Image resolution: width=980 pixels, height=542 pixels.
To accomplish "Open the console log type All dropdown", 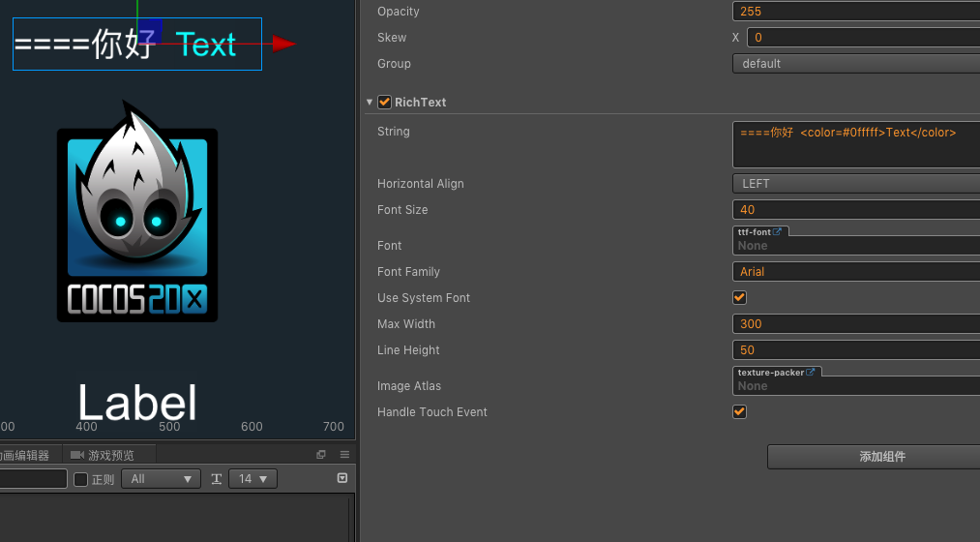I will pos(161,479).
